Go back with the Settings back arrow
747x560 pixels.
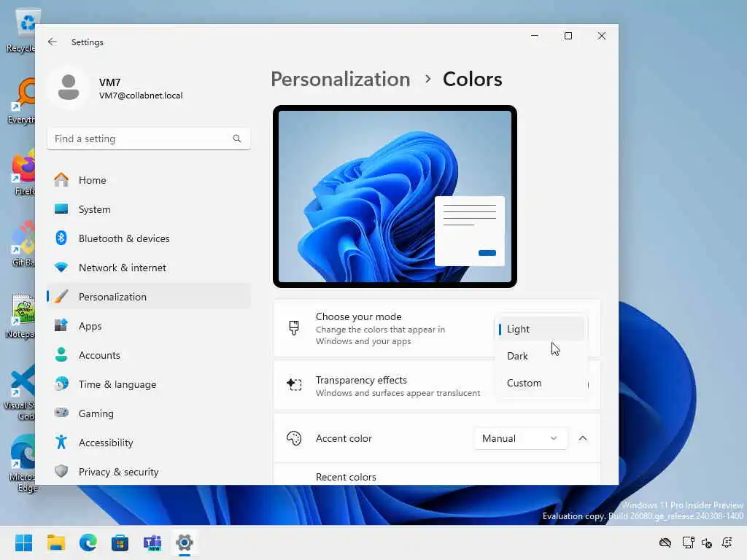click(x=53, y=42)
